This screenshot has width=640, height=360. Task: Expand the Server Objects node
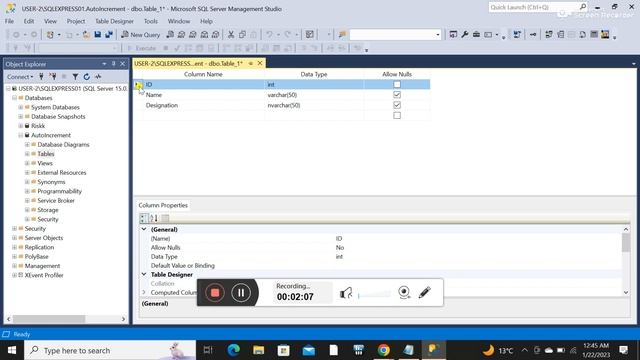coord(15,238)
